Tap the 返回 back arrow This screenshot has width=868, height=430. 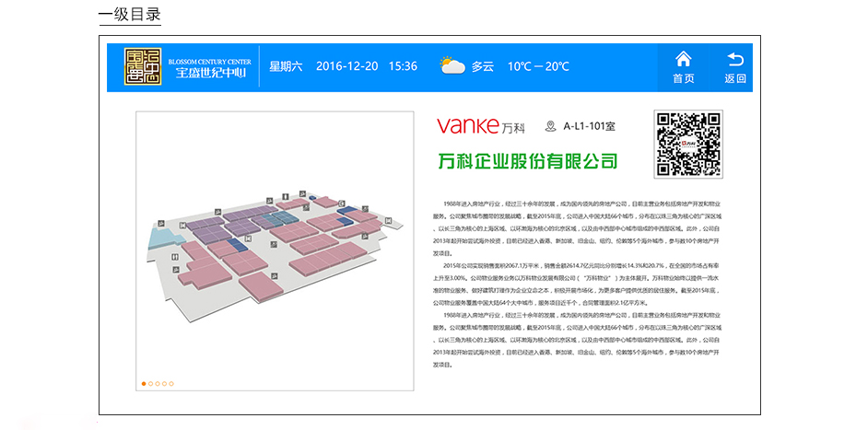click(x=734, y=67)
